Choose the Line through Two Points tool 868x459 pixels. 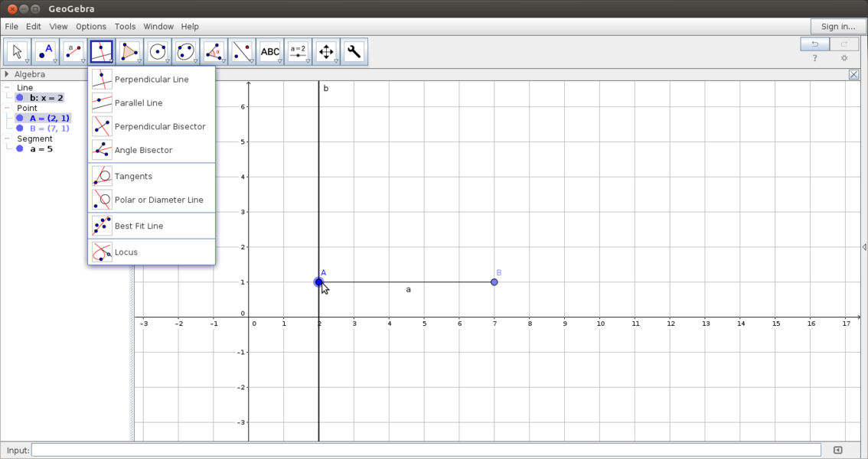[x=73, y=50]
